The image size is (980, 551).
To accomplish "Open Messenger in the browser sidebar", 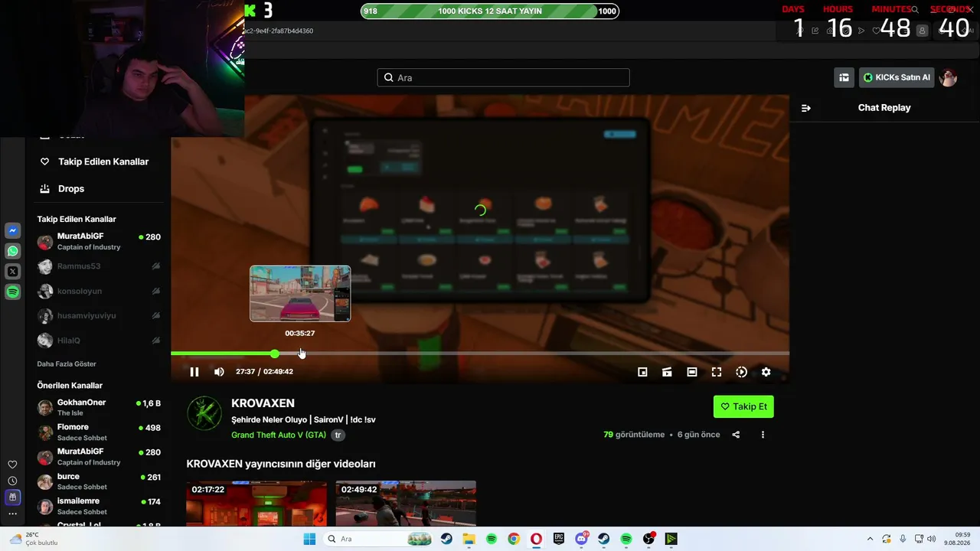I will pyautogui.click(x=13, y=230).
